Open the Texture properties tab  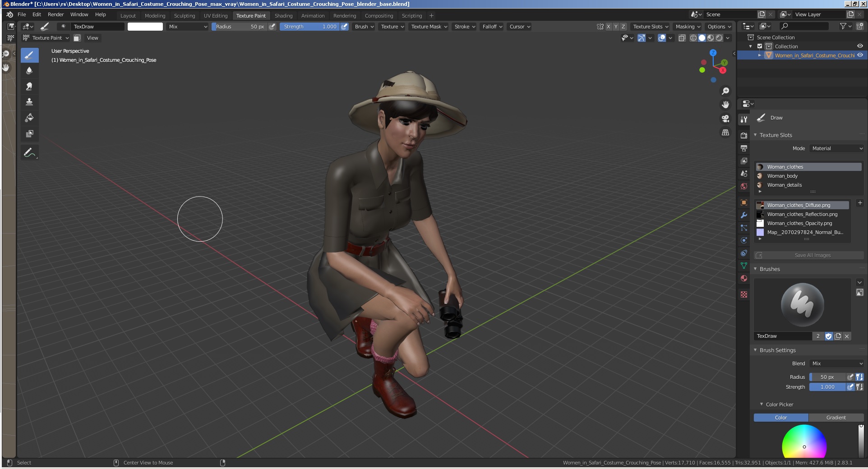coord(744,294)
